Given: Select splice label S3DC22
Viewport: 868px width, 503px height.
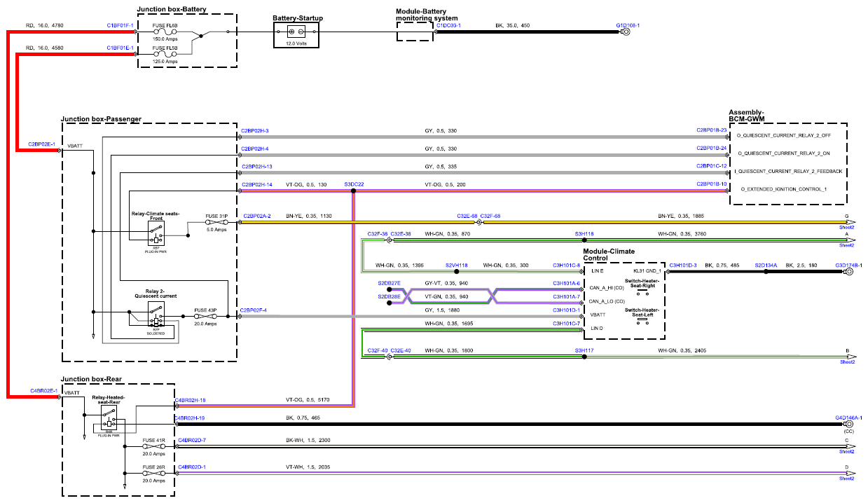Looking at the screenshot, I should click(354, 184).
